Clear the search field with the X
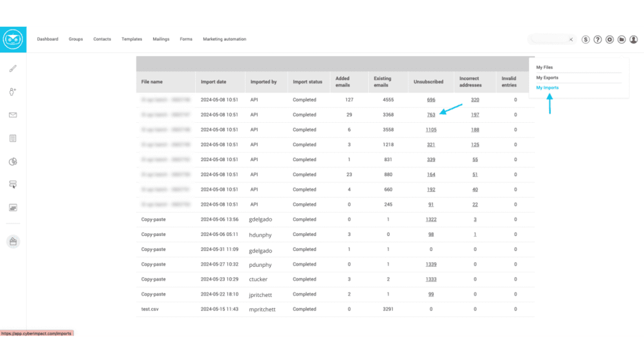644x362 pixels. [571, 40]
